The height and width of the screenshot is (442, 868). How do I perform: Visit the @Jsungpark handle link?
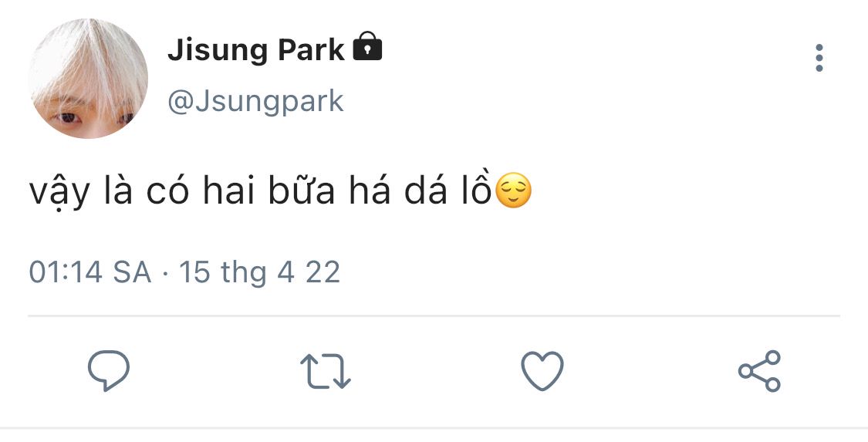click(255, 101)
